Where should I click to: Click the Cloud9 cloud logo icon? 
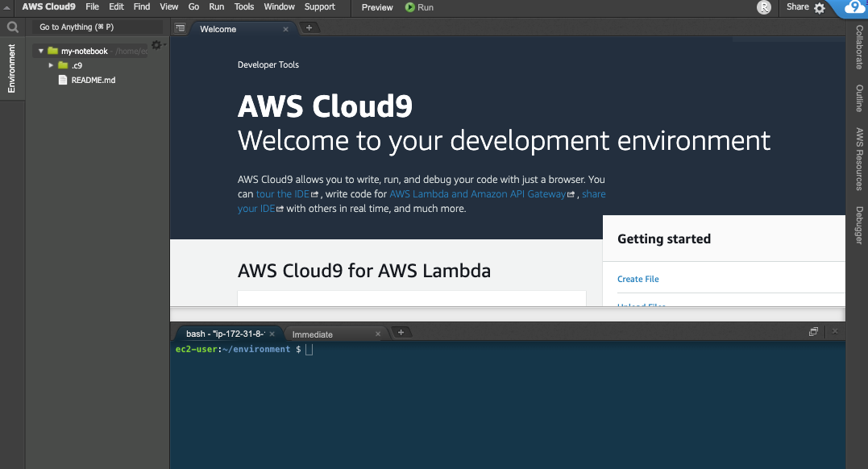point(855,8)
